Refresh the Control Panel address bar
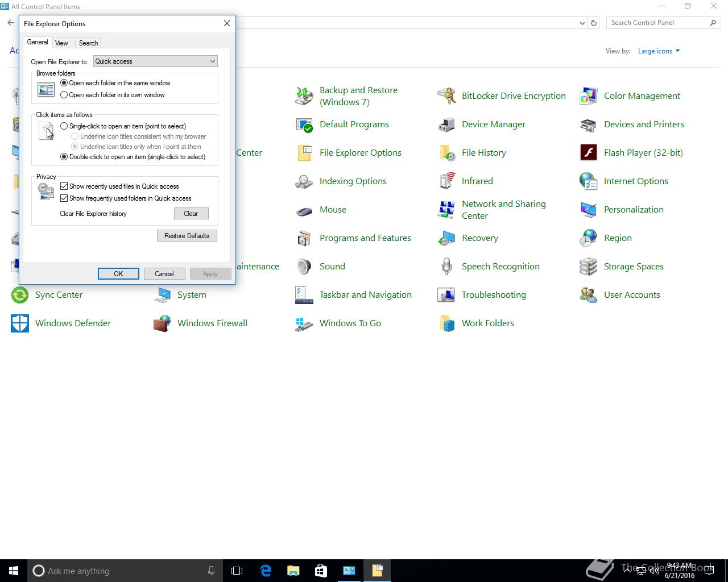The height and width of the screenshot is (582, 728). [x=594, y=23]
